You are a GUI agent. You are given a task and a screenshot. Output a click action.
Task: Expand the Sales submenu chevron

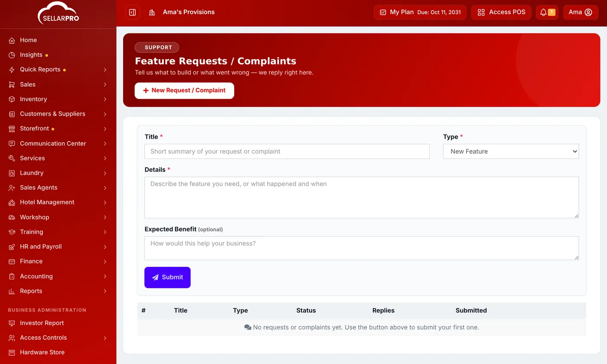point(105,84)
